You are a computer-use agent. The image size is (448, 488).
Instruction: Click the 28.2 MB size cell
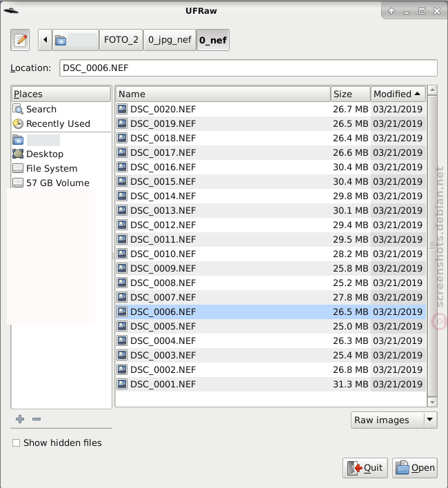point(351,254)
